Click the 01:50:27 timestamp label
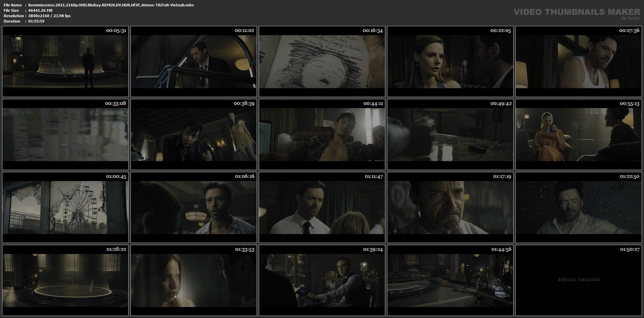 [x=630, y=249]
